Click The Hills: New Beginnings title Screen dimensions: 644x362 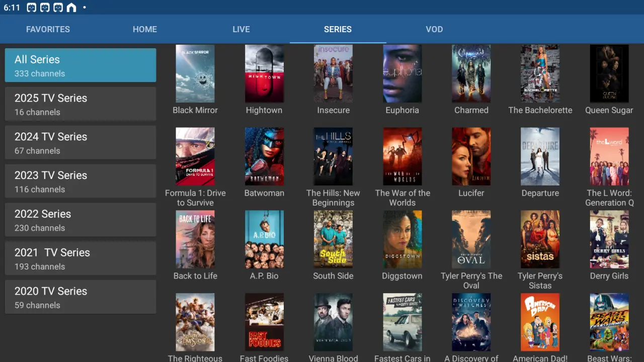(x=333, y=198)
